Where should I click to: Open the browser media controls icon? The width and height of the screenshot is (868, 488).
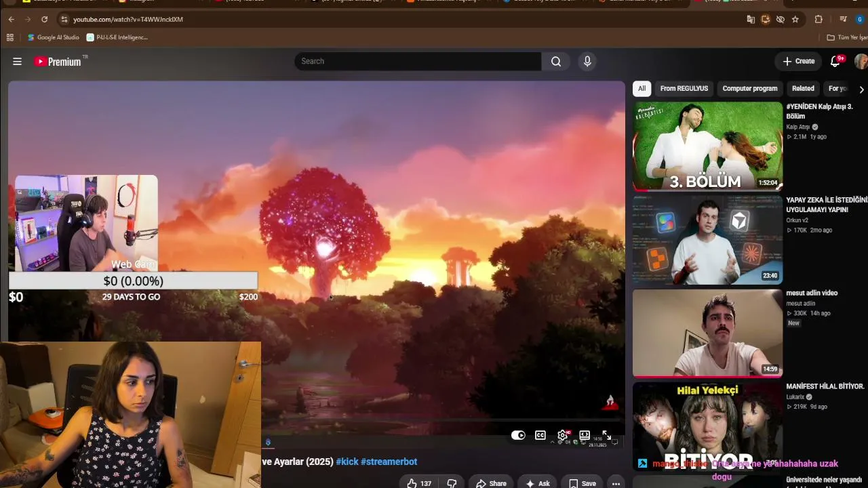(x=843, y=20)
